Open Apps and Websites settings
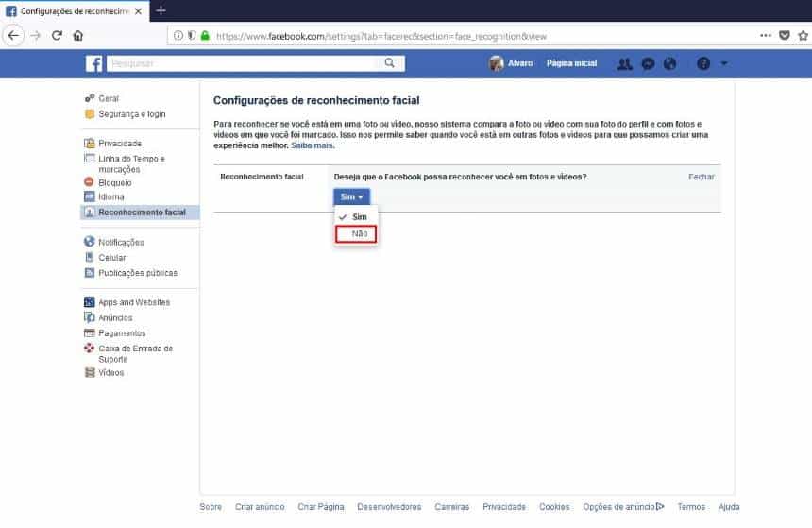 click(127, 302)
